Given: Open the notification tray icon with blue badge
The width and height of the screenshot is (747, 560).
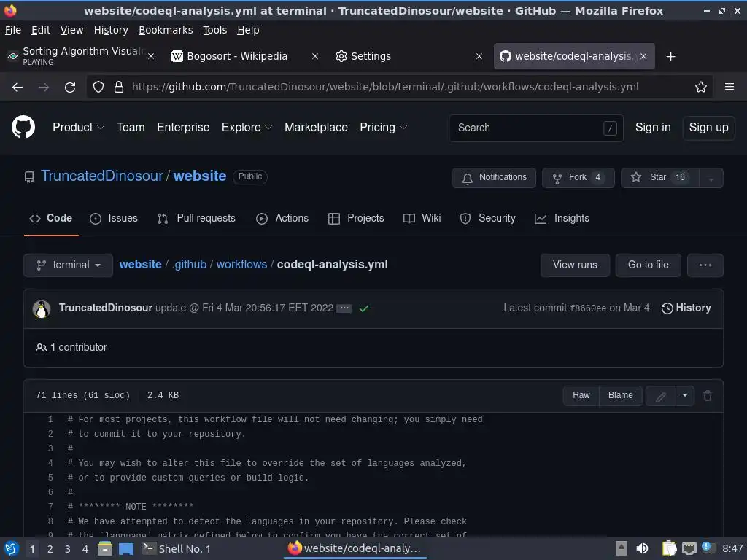Looking at the screenshot, I should click(x=707, y=548).
